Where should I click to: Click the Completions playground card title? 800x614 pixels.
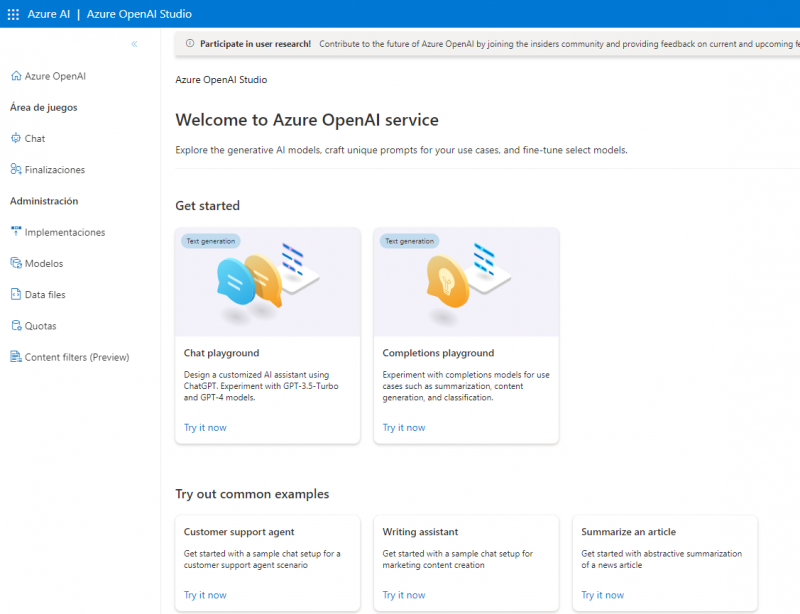click(x=438, y=353)
